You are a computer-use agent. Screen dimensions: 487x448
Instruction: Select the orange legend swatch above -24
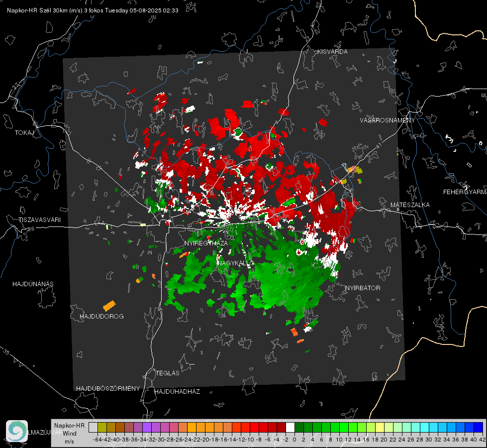[192, 427]
